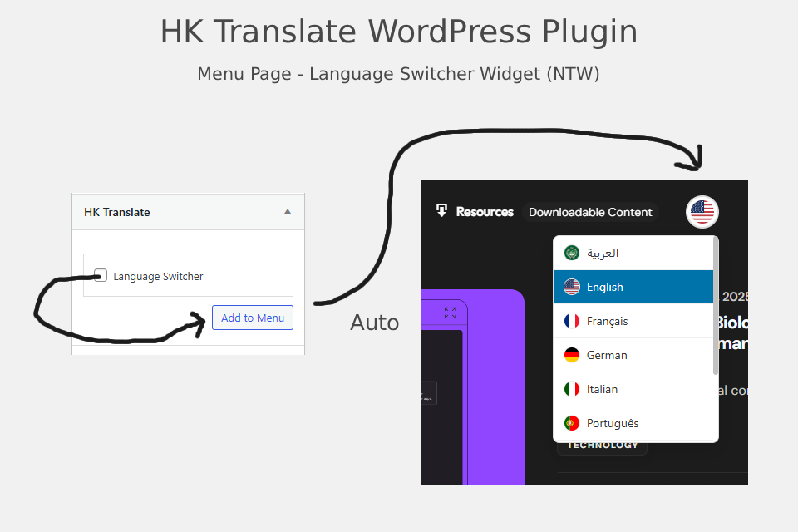Collapse the HK Translate panel arrow
The width and height of the screenshot is (798, 532).
click(288, 211)
